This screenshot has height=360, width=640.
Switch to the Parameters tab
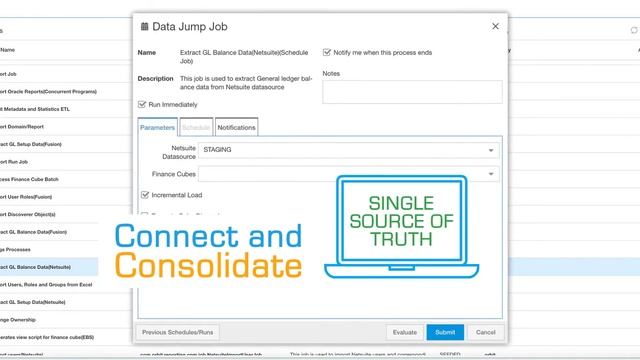coord(157,127)
